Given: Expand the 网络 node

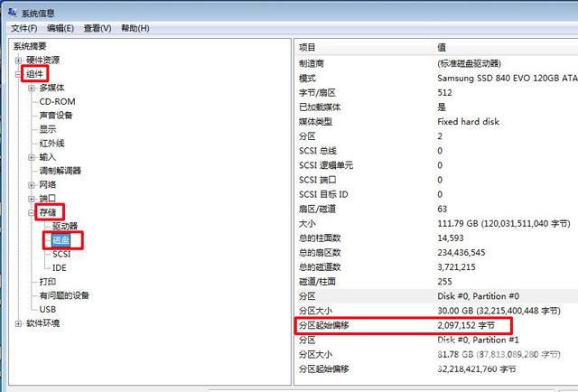Looking at the screenshot, I should (x=32, y=184).
